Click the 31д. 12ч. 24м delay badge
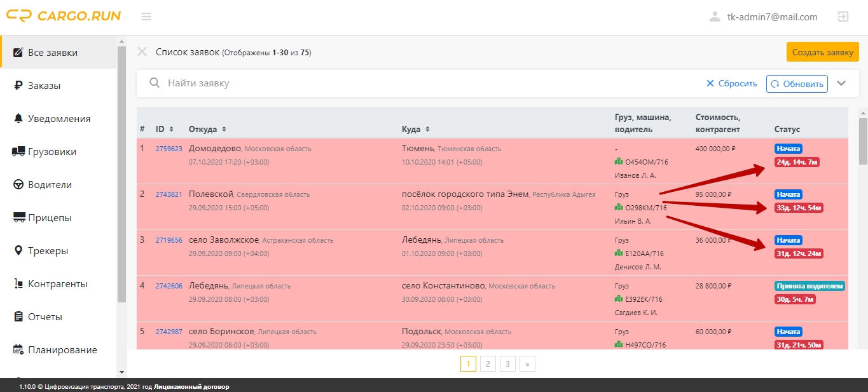Image resolution: width=868 pixels, height=392 pixels. [799, 253]
